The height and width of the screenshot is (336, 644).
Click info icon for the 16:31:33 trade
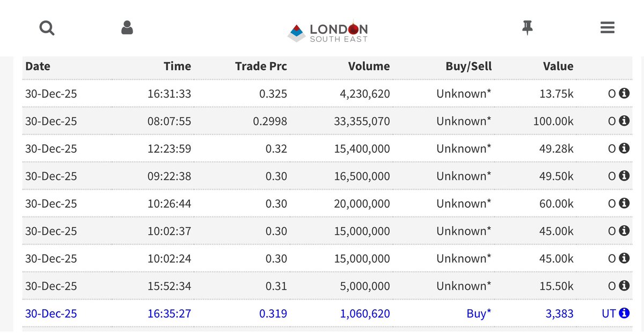pyautogui.click(x=624, y=94)
